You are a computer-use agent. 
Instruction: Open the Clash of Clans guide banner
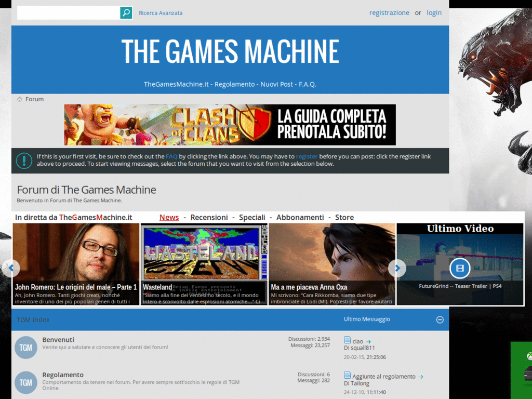(x=230, y=125)
